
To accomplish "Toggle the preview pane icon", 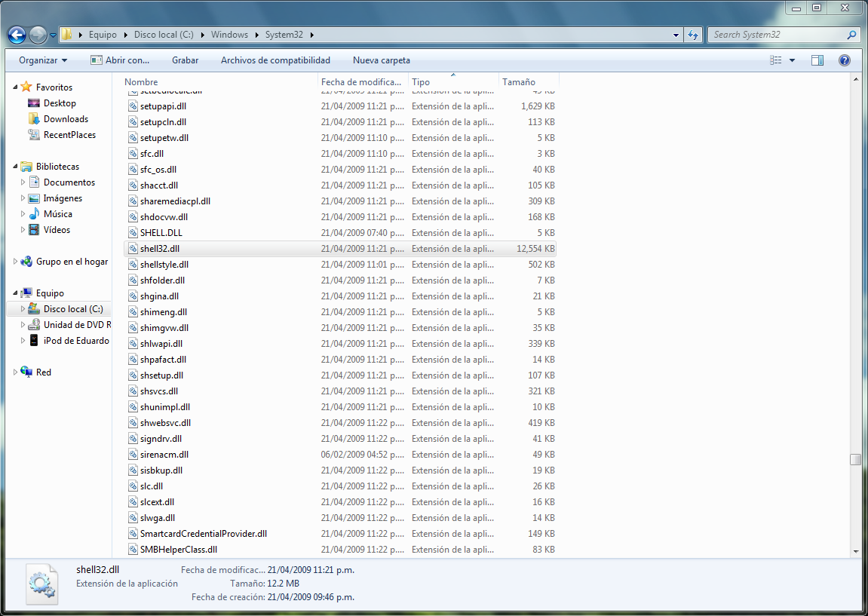I will click(817, 60).
